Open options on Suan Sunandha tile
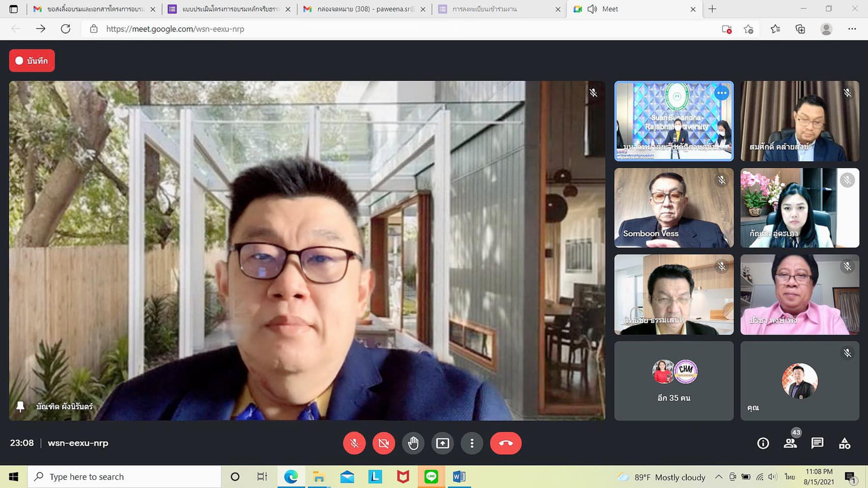 pos(721,93)
